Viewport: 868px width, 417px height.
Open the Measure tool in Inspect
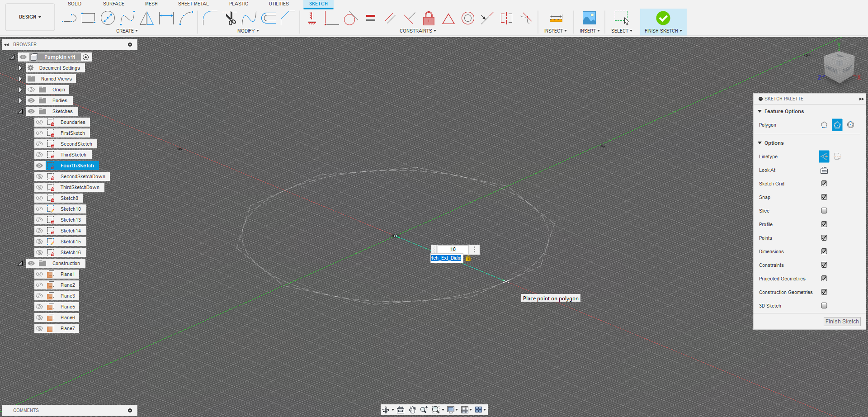[556, 18]
